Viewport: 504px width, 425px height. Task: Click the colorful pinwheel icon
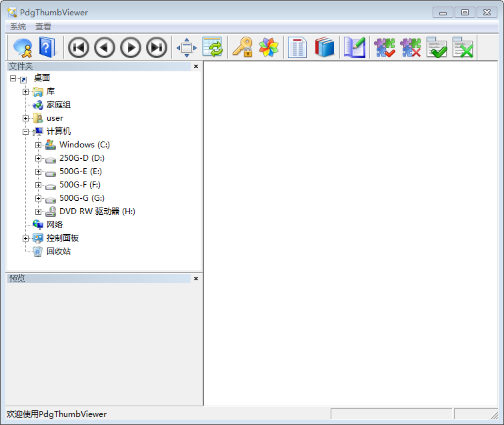click(x=269, y=47)
